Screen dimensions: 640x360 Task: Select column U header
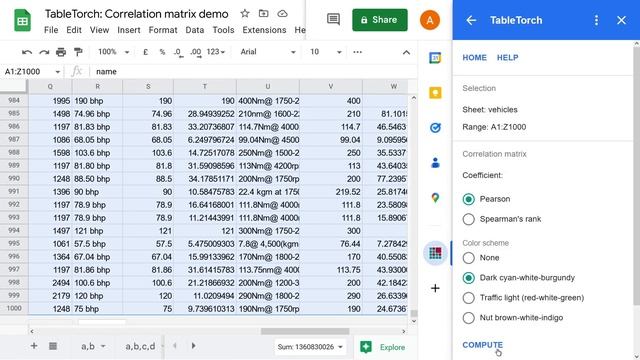[267, 87]
